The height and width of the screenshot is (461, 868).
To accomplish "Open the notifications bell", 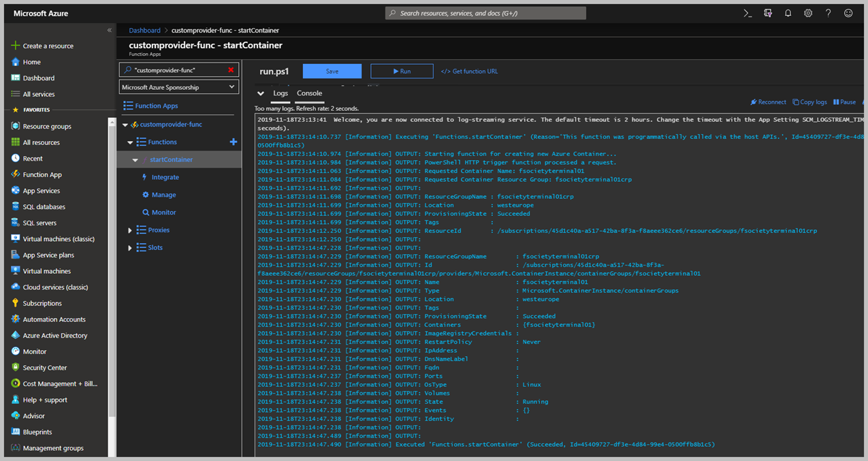I will point(788,13).
